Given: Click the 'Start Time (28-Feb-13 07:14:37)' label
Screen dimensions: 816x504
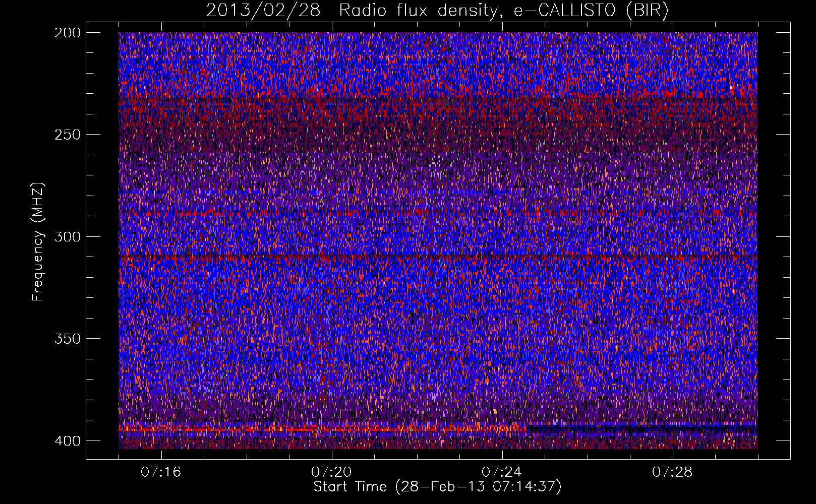Looking at the screenshot, I should (x=437, y=487).
